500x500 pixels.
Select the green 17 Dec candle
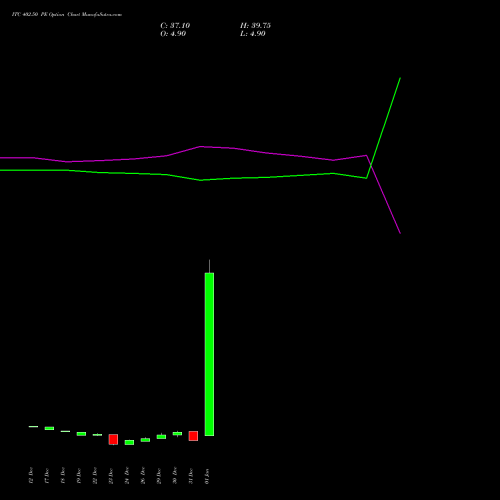(x=49, y=428)
